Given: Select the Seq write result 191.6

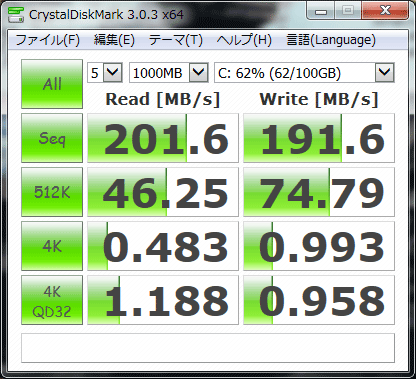Looking at the screenshot, I should [x=319, y=138].
